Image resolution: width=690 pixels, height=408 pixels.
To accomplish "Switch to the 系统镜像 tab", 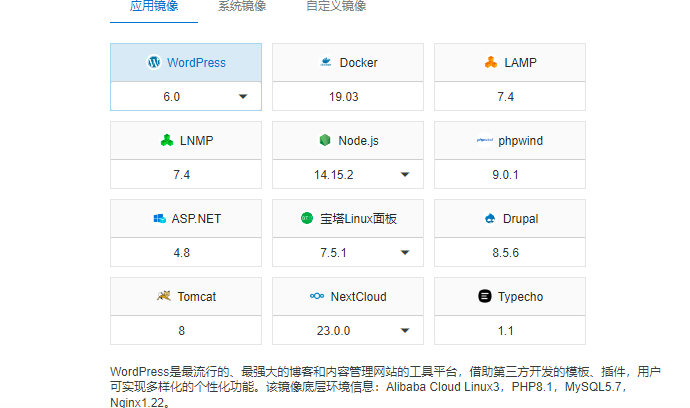I will (242, 6).
